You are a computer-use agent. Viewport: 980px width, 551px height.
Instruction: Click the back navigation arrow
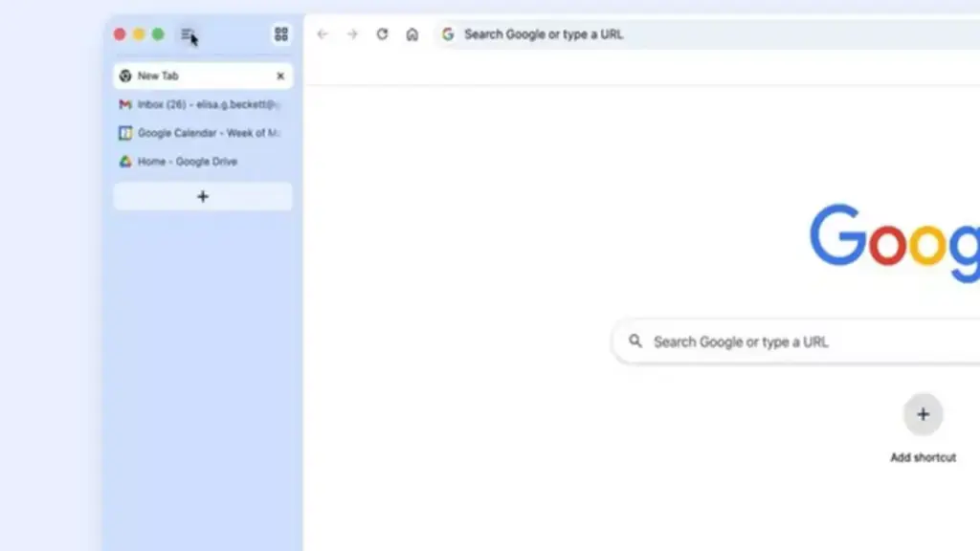pos(322,33)
